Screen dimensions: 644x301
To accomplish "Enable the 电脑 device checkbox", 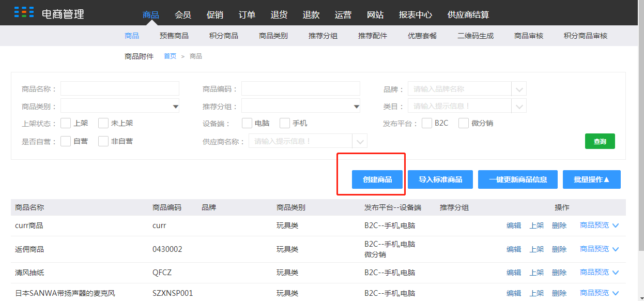I will (x=247, y=123).
